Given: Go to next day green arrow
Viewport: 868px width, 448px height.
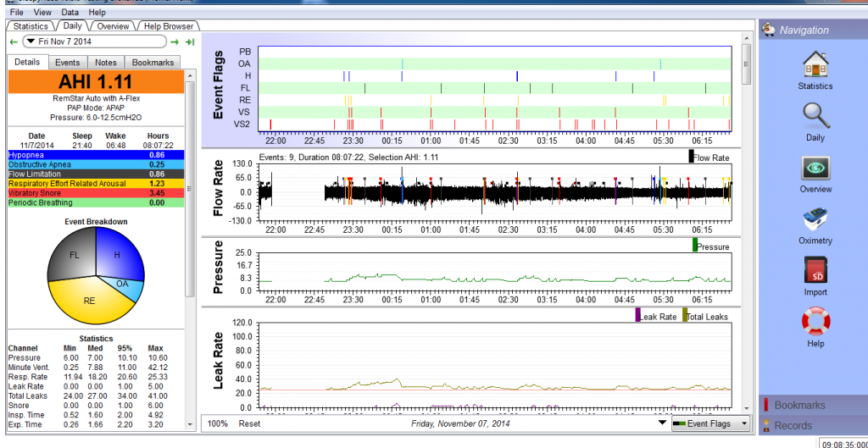Looking at the screenshot, I should pyautogui.click(x=175, y=41).
